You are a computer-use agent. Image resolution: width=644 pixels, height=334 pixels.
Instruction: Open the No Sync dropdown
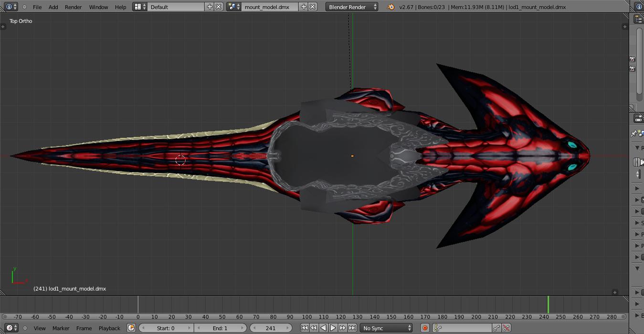(386, 328)
